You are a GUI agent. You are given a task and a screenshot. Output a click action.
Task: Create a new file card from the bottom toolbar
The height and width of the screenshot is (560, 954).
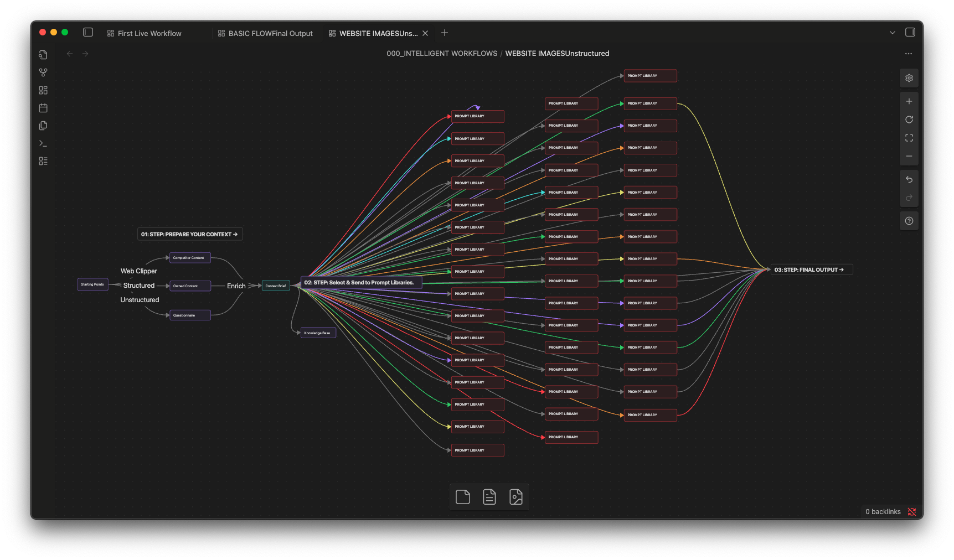coord(463,496)
